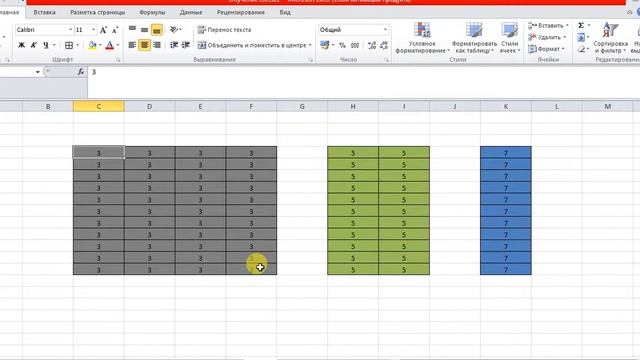
Task: Click the AutoSum sigma icon
Action: click(x=581, y=25)
